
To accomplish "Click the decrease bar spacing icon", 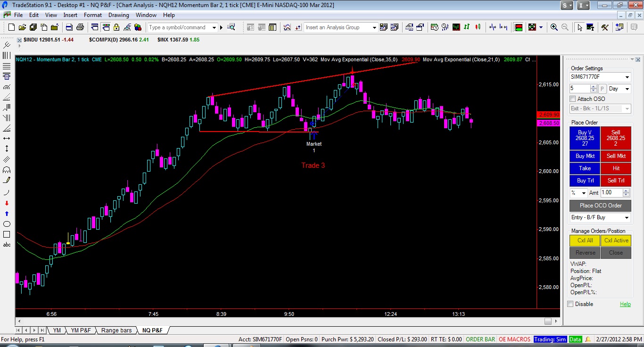I will (x=493, y=27).
